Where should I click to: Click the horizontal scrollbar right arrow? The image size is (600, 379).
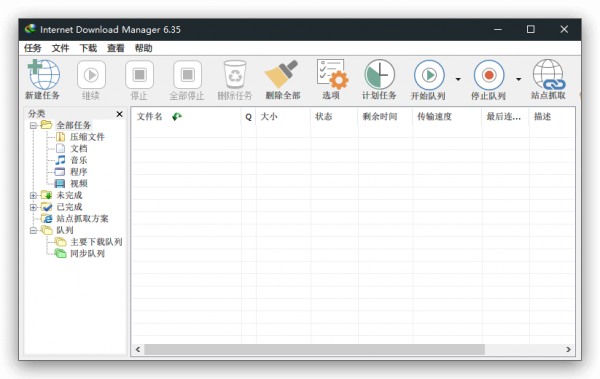pyautogui.click(x=568, y=350)
